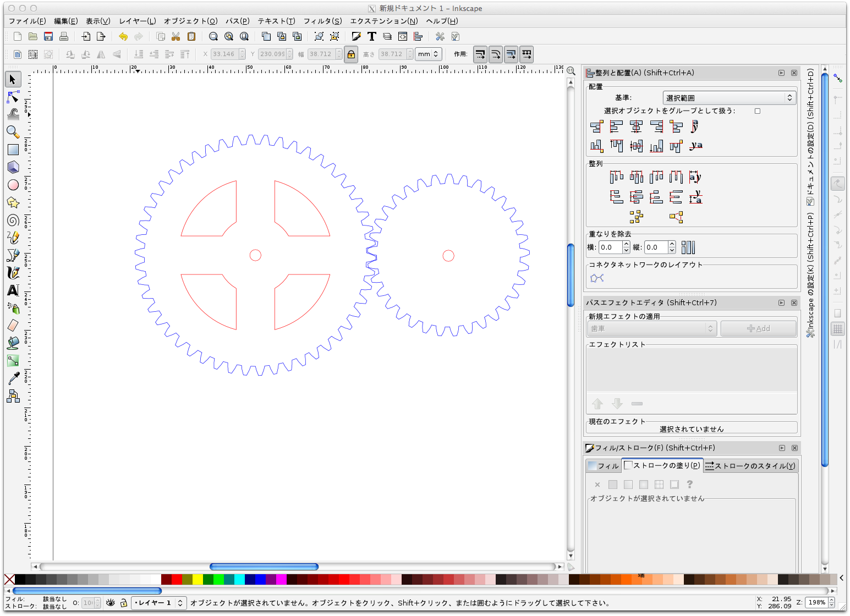Click the Undo arrow in toolbar

click(x=123, y=37)
